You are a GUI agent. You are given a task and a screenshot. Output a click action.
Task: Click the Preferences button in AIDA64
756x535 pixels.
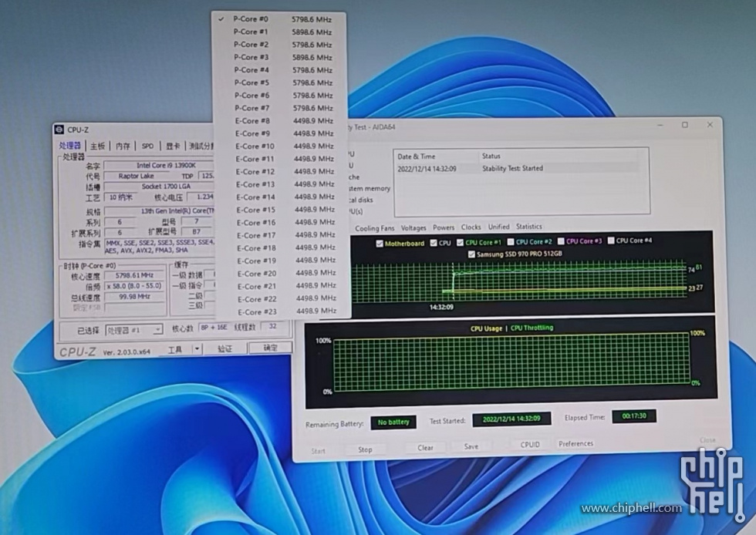[575, 443]
